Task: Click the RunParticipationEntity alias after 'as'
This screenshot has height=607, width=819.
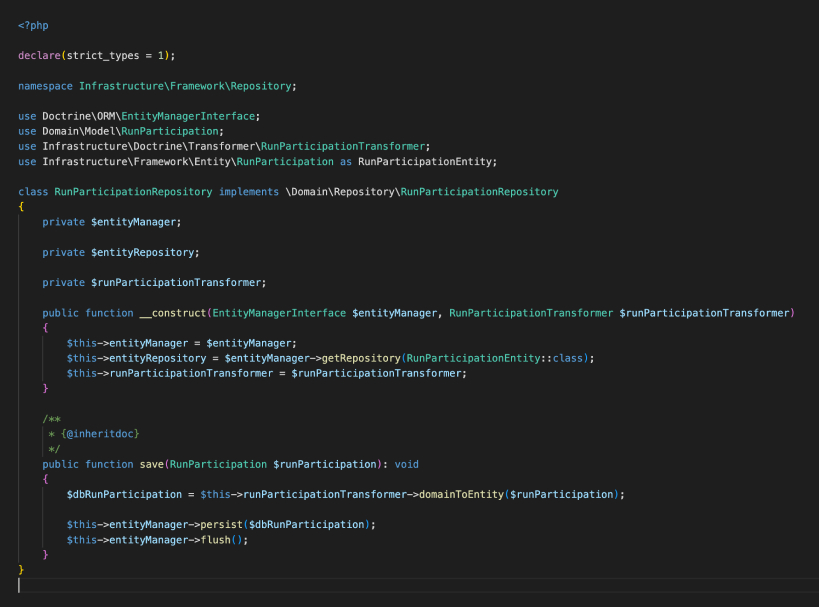Action: (x=426, y=161)
